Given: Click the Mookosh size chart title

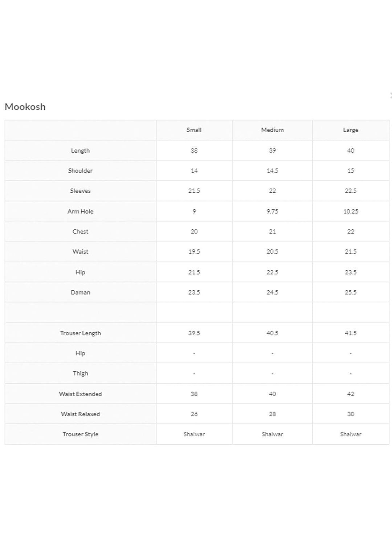Looking at the screenshot, I should point(25,107).
